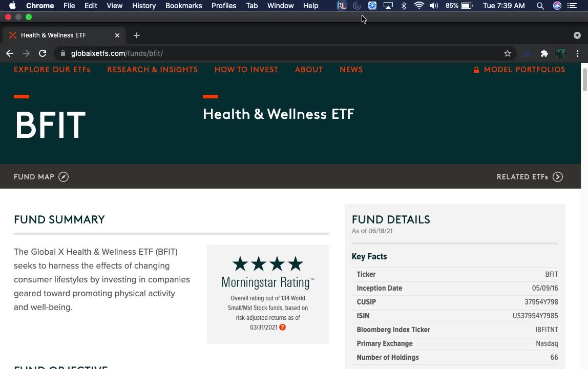The image size is (588, 369).
Task: Click the Fund Summary heading
Action: (59, 219)
